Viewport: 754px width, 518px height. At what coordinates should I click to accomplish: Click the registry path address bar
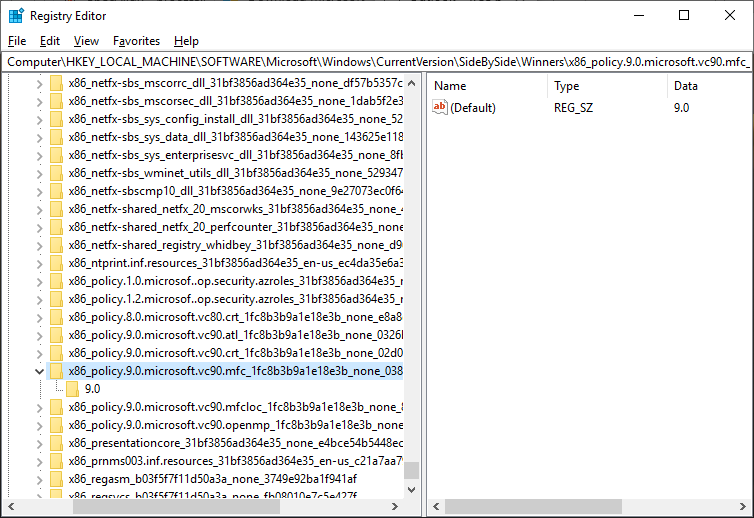click(377, 62)
